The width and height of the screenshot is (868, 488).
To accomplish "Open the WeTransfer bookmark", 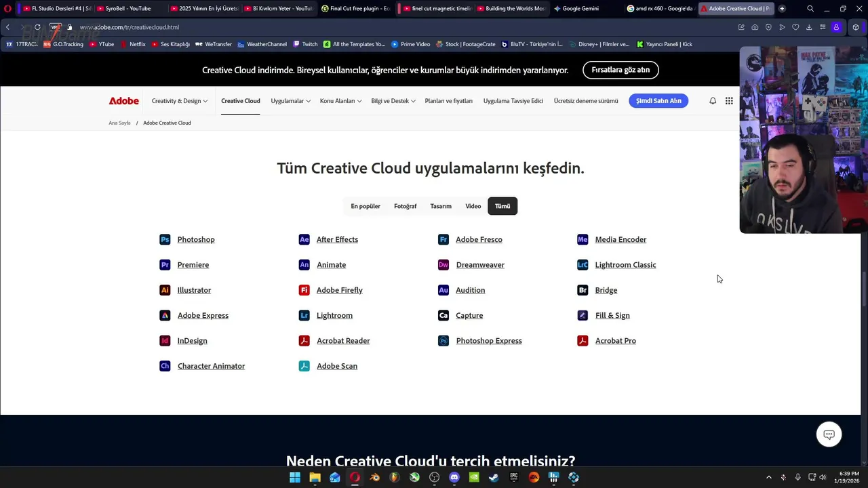I will click(214, 44).
